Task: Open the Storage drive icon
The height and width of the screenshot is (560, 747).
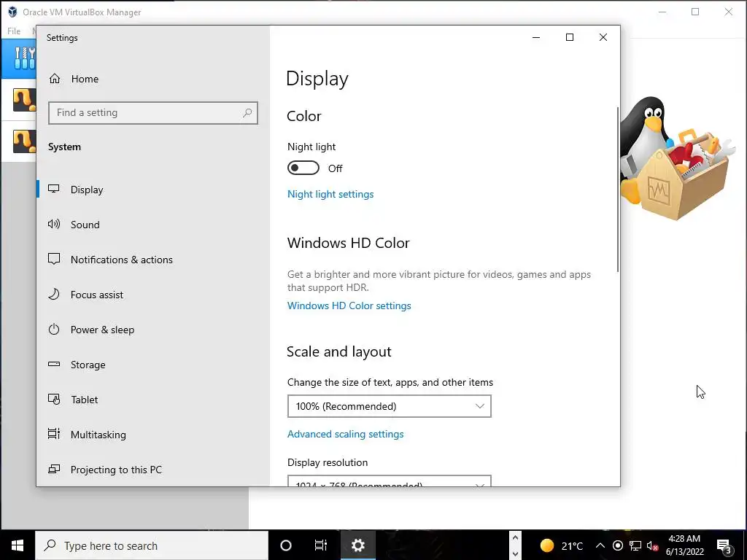Action: 54,365
